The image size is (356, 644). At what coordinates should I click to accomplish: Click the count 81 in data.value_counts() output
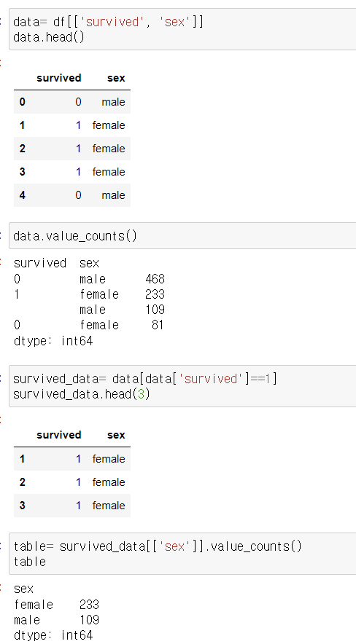coord(158,325)
